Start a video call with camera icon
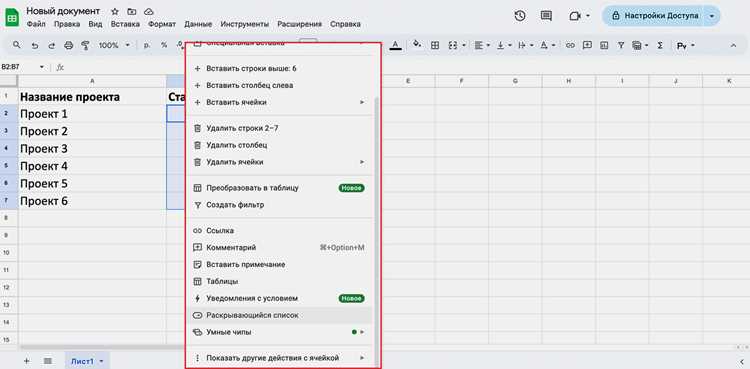Screen dimensions: 750x369 coord(574,16)
